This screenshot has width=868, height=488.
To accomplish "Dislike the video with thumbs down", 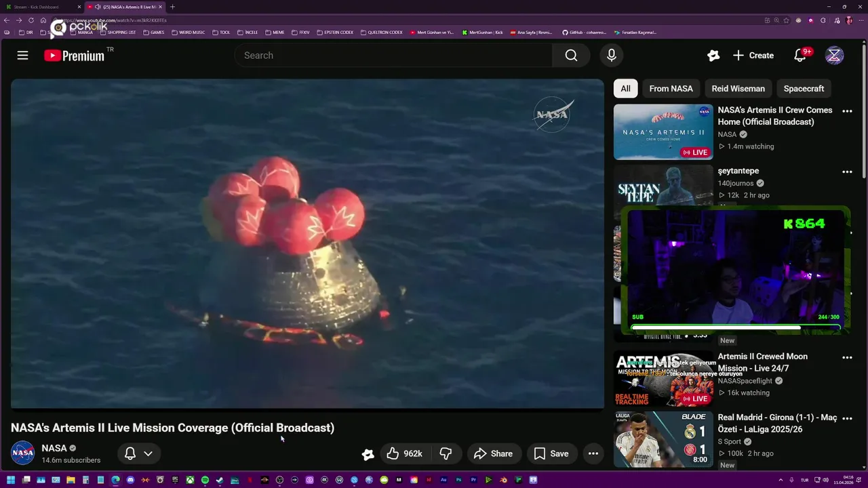I will 446,453.
